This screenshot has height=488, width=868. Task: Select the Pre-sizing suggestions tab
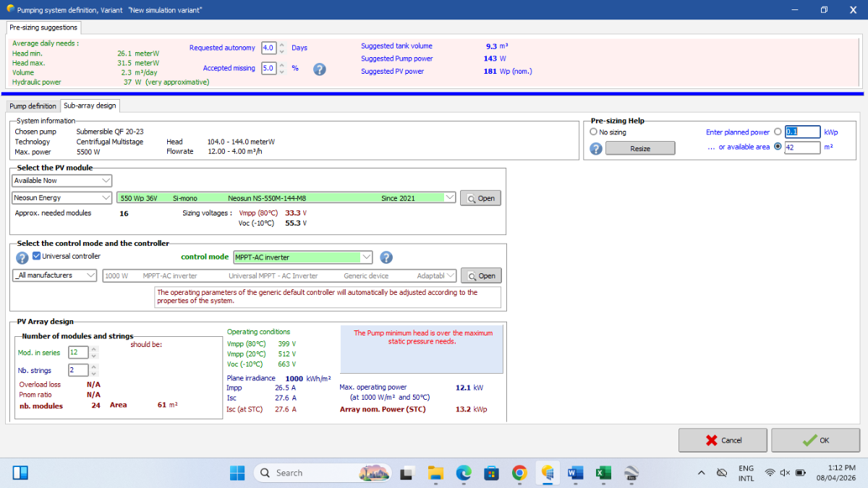43,27
